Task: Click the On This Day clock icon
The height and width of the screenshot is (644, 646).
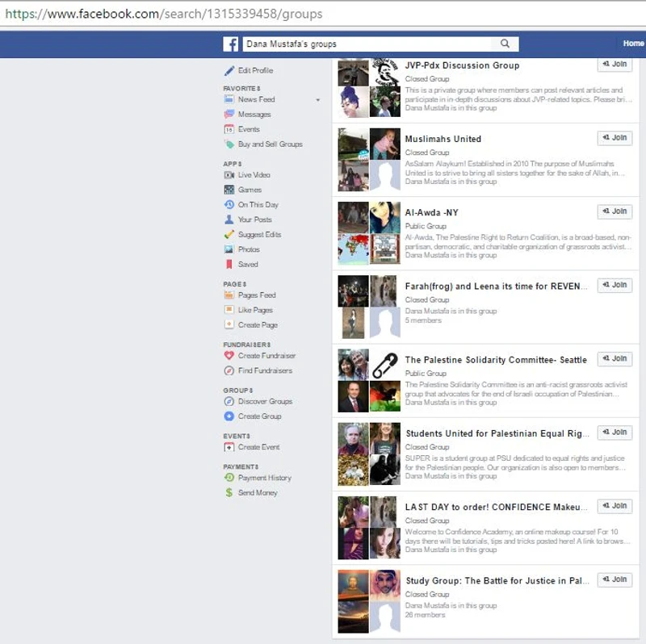Action: [x=229, y=205]
